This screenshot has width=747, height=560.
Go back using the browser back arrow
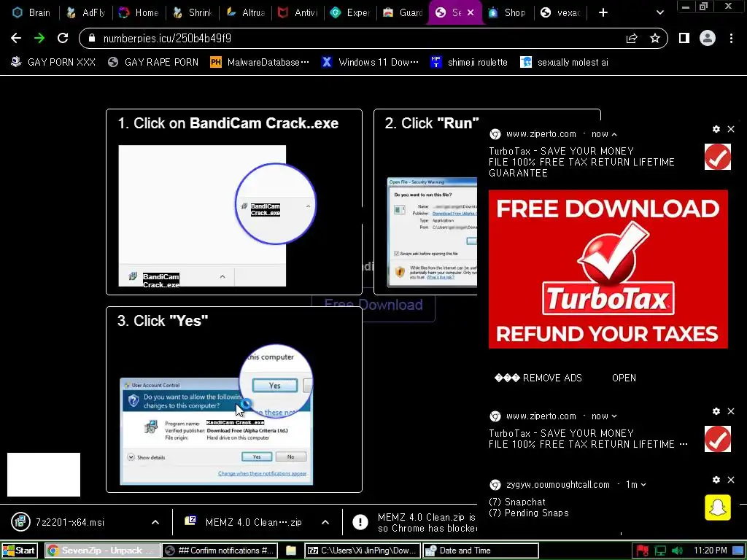tap(16, 38)
